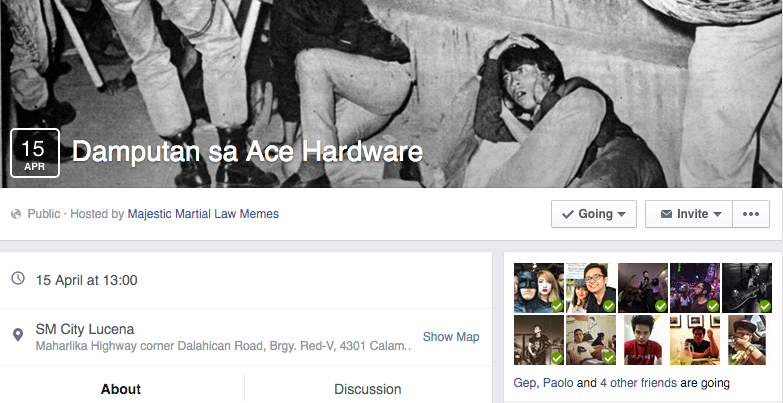This screenshot has width=783, height=403.
Task: Click the checkmark icon on Going button
Action: point(568,214)
